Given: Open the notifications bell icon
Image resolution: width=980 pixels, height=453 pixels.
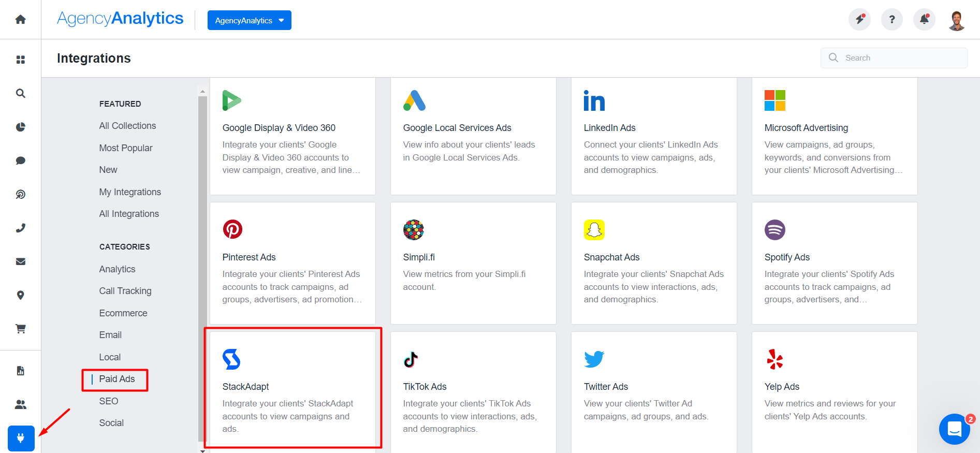Looking at the screenshot, I should pos(924,20).
